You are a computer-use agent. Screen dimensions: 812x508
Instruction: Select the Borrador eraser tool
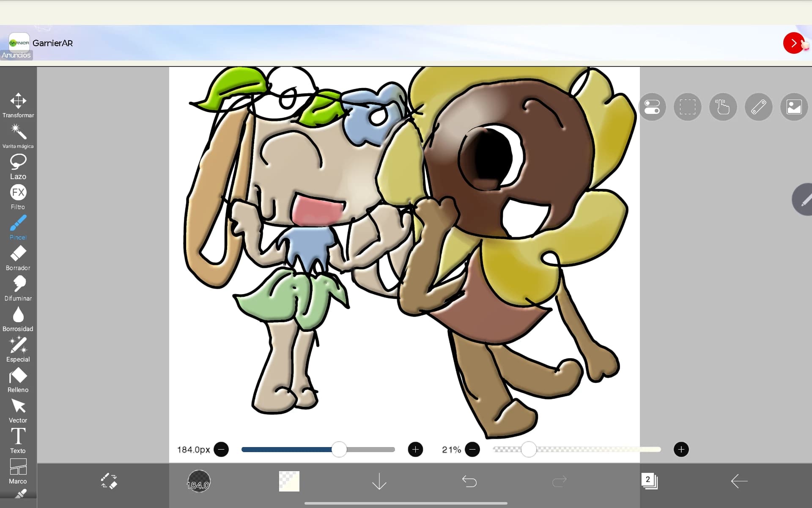pyautogui.click(x=18, y=258)
